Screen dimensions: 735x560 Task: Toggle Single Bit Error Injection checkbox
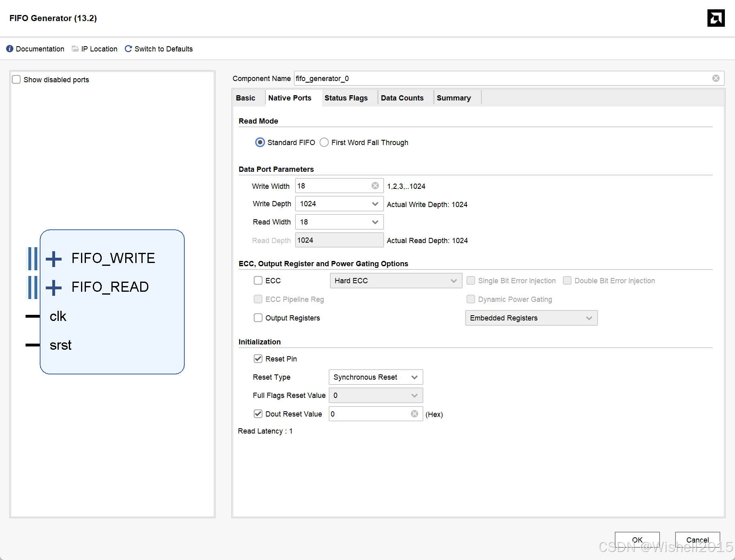tap(471, 280)
